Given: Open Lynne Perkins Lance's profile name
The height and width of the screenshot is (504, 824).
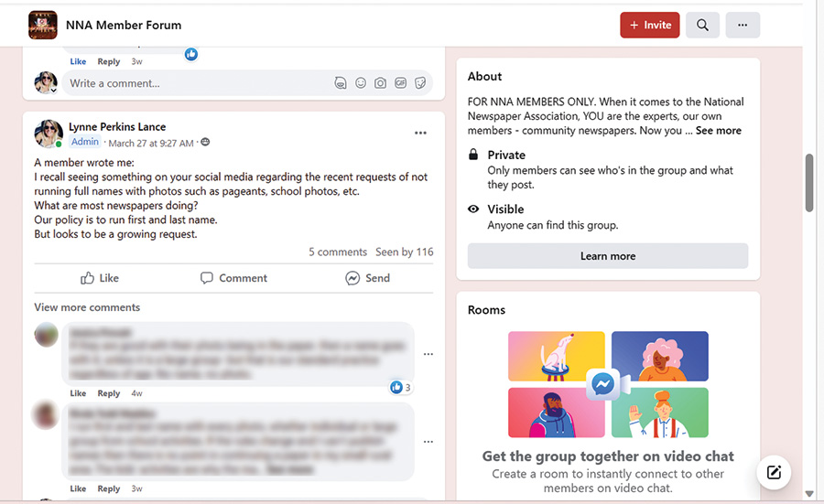Looking at the screenshot, I should tap(117, 127).
